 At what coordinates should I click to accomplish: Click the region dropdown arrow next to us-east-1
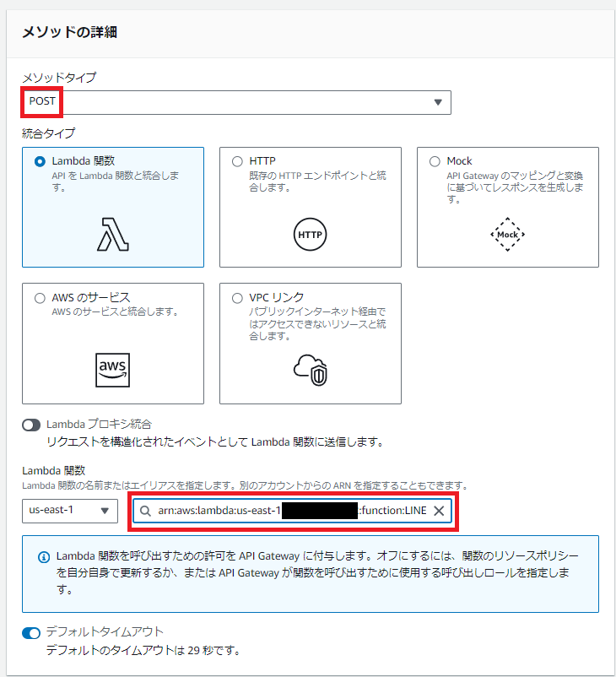[105, 511]
